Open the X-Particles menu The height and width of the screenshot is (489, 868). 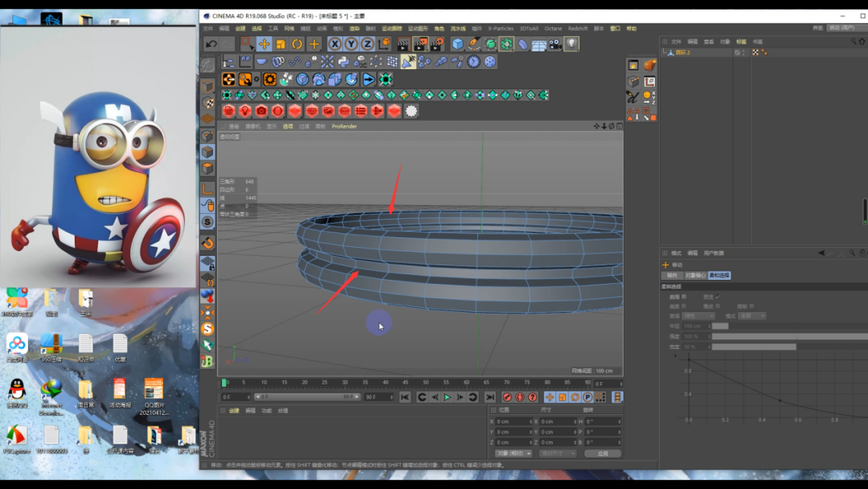[501, 28]
